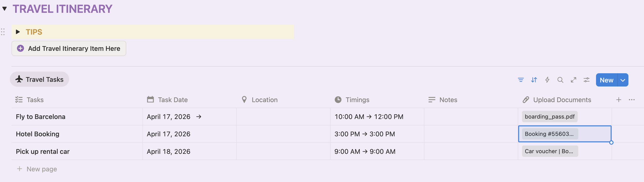This screenshot has height=182, width=644.
Task: Click the Task Date column header
Action: (x=173, y=100)
